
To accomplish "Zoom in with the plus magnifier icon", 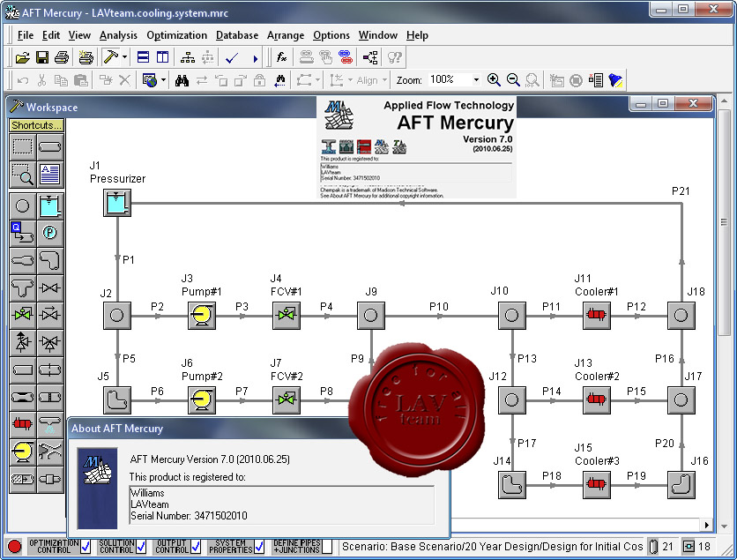I will 494,80.
